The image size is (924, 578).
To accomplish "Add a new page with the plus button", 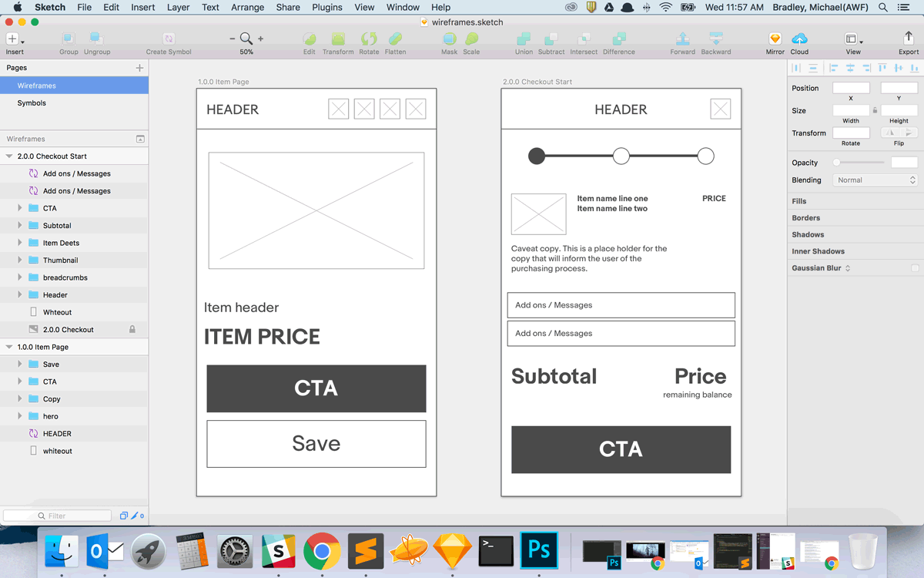I will pos(139,68).
